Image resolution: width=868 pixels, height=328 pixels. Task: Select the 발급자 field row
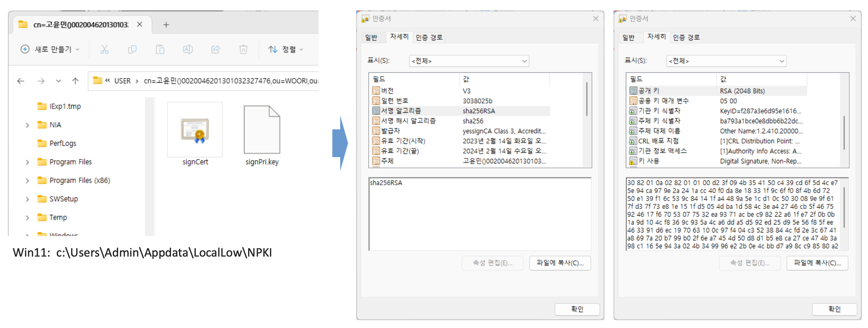pos(391,131)
